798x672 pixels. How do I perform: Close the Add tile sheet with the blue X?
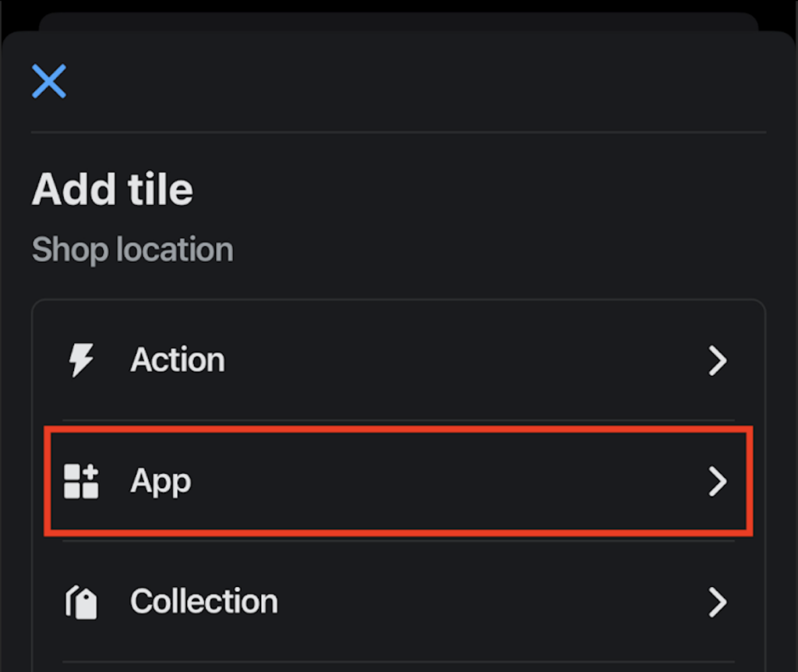[x=49, y=81]
